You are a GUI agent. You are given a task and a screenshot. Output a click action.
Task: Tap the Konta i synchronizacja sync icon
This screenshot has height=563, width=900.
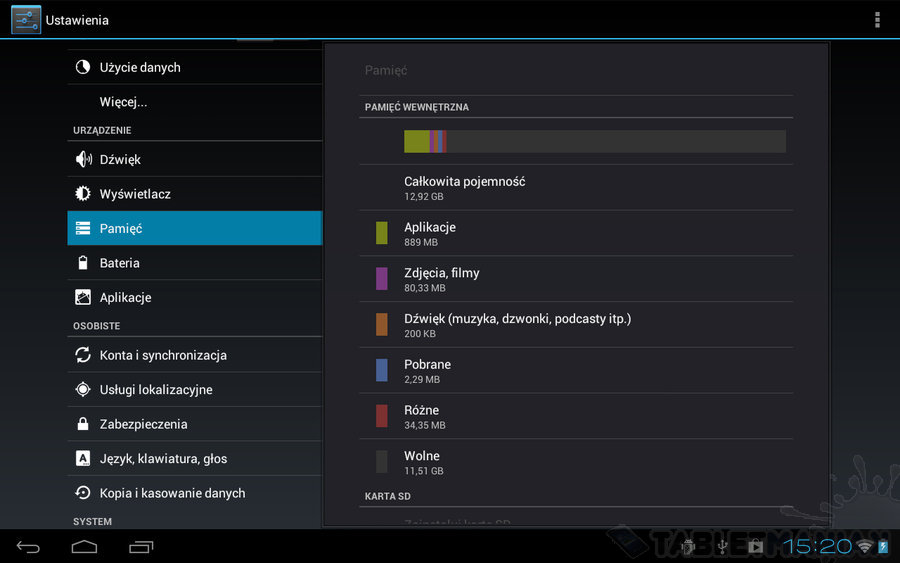83,355
